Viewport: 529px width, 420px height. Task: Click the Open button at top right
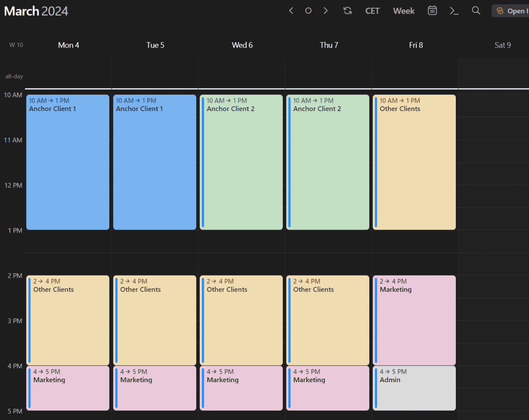point(511,11)
